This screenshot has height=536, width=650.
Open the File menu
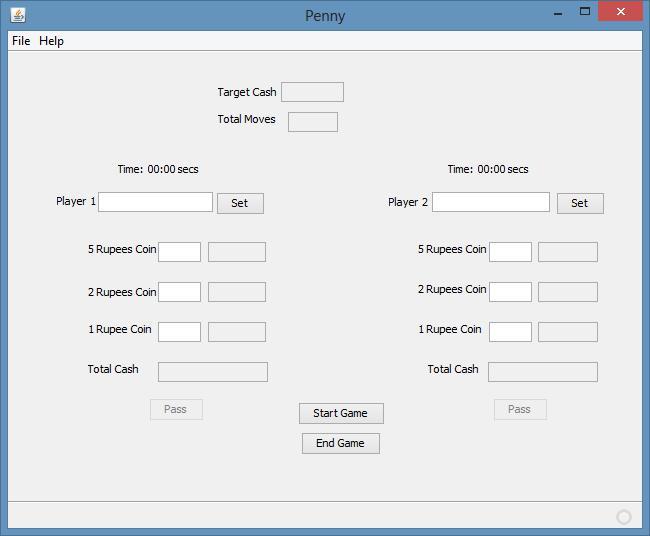[x=21, y=41]
